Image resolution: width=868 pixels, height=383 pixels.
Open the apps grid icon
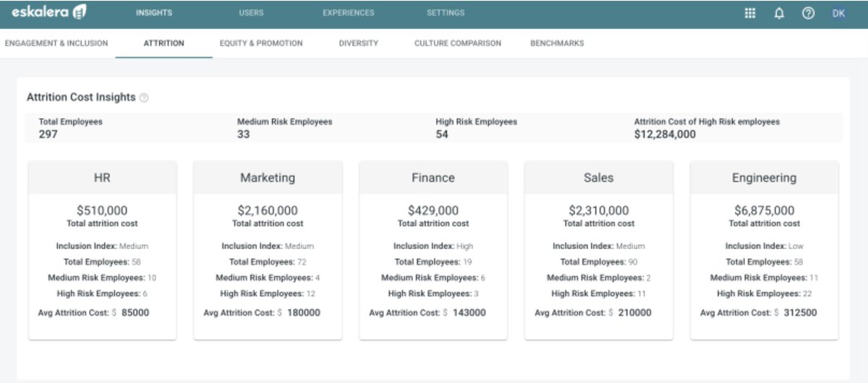point(750,13)
